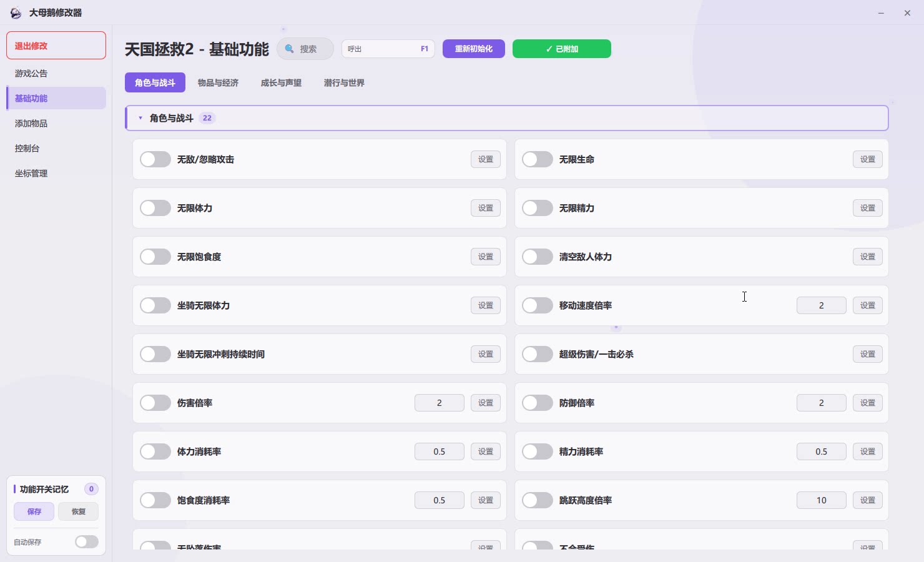Viewport: 924px width, 562px height.
Task: Turn on 体力消耗率 toggle
Action: click(155, 451)
